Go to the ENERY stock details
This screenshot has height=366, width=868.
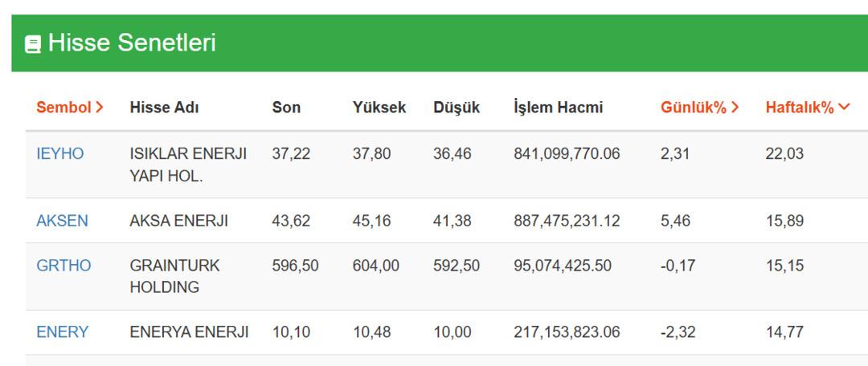point(63,332)
